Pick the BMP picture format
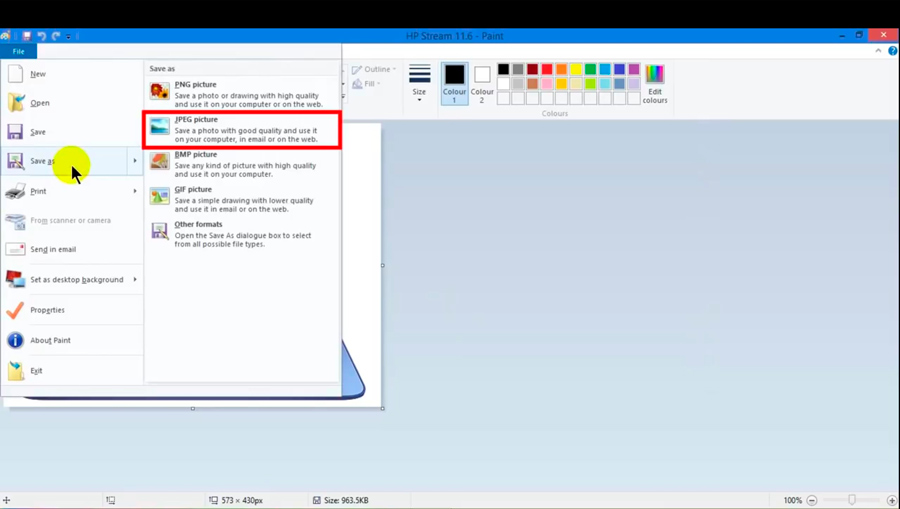The width and height of the screenshot is (900, 509). tap(241, 164)
